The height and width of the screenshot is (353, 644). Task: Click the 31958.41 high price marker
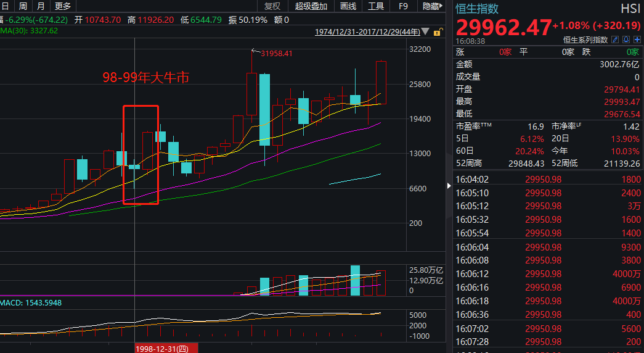tap(277, 53)
